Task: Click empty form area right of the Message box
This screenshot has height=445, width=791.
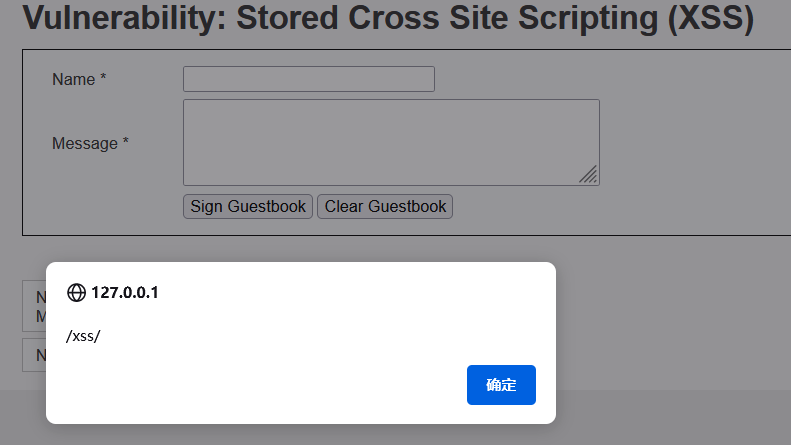Action: [691, 142]
